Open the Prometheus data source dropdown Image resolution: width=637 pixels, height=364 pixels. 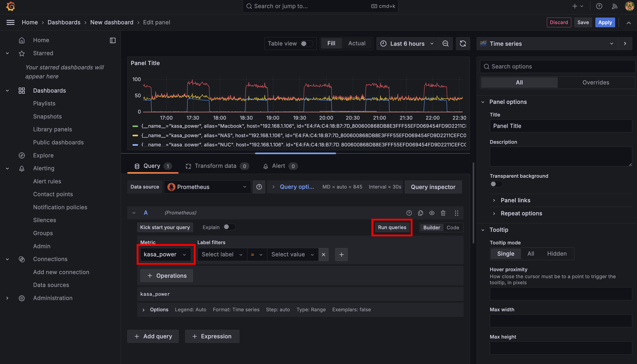click(207, 187)
